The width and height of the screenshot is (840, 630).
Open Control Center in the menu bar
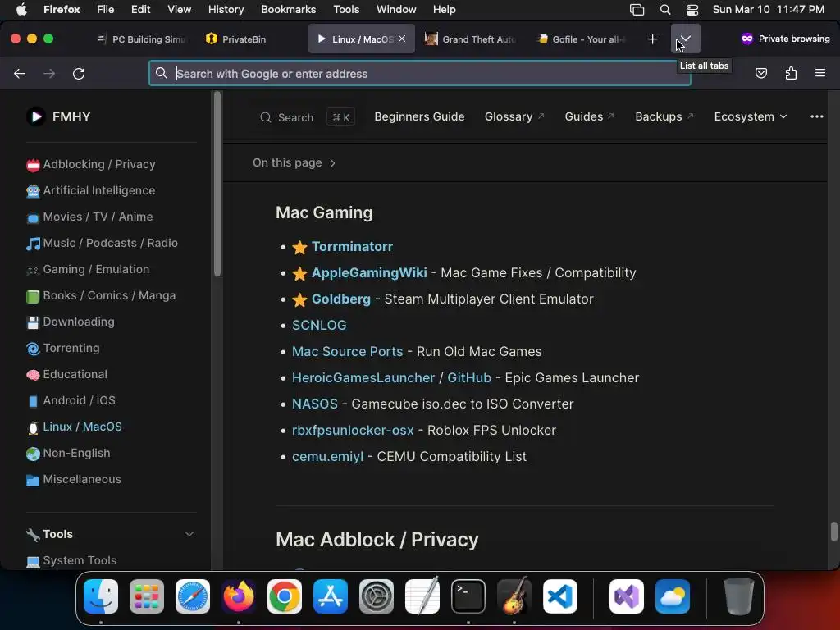coord(692,10)
